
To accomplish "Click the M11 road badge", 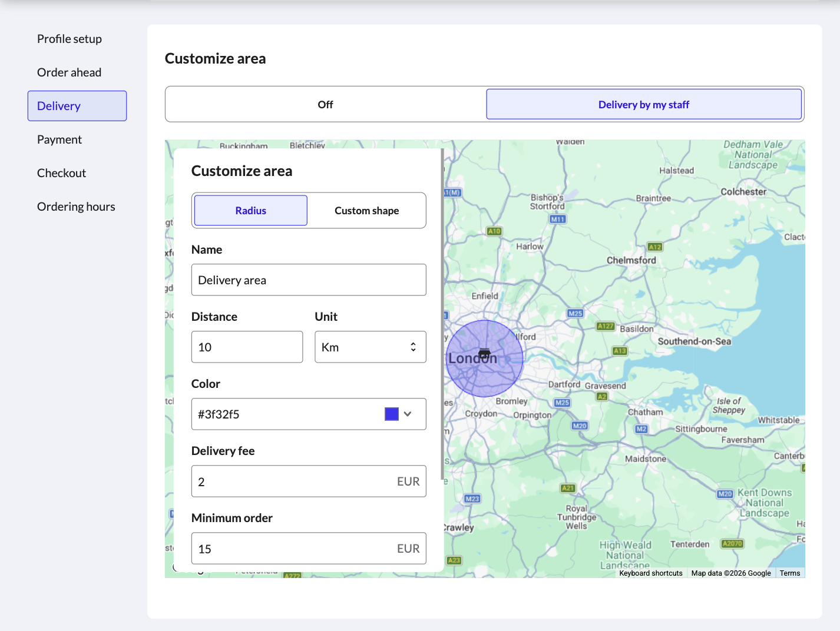I will [558, 219].
